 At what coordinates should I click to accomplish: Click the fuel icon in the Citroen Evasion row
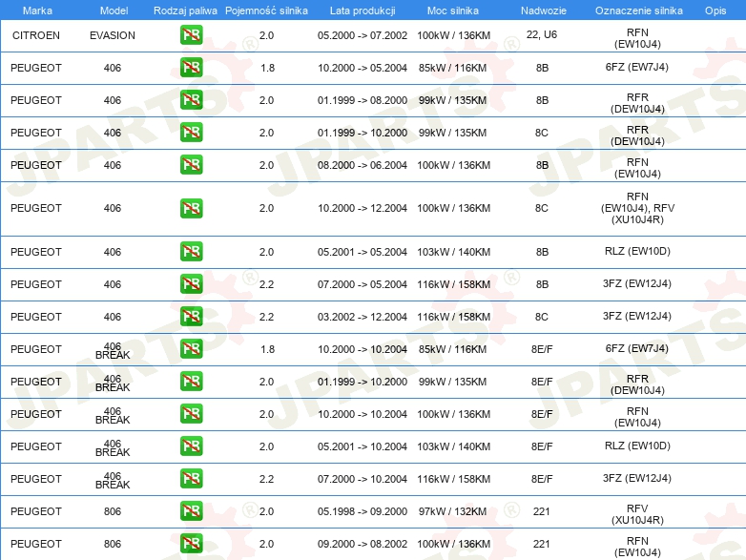pyautogui.click(x=191, y=35)
